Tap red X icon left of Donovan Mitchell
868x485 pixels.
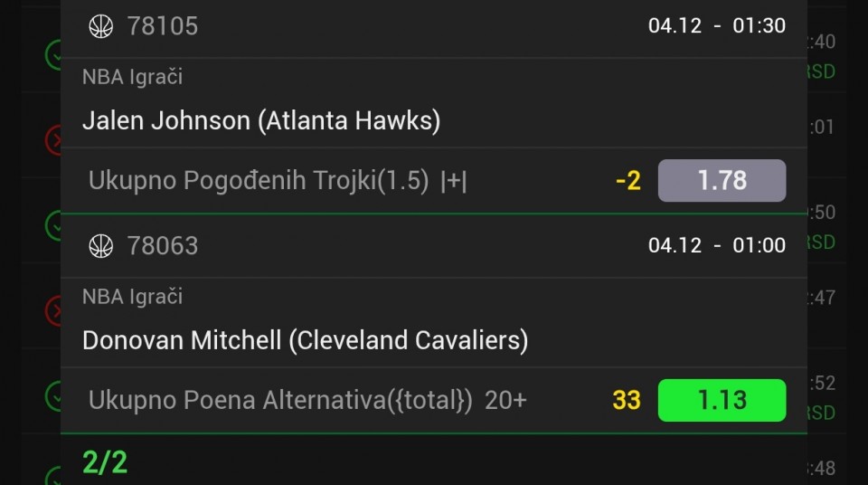point(53,310)
